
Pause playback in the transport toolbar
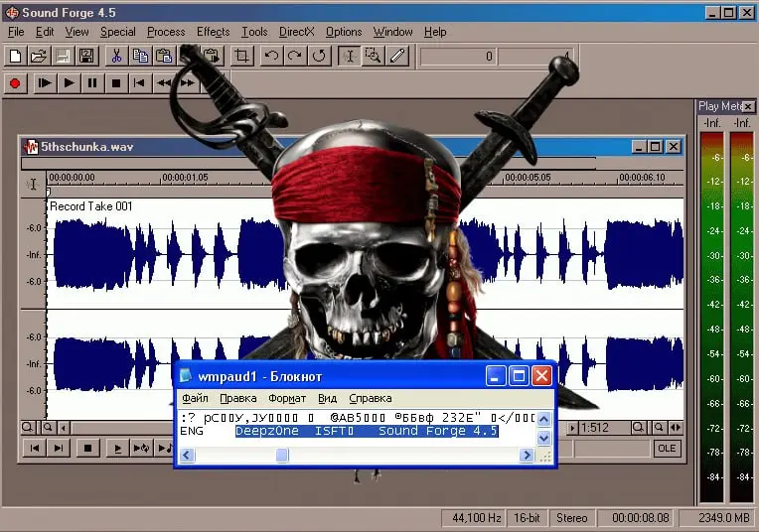coord(92,83)
